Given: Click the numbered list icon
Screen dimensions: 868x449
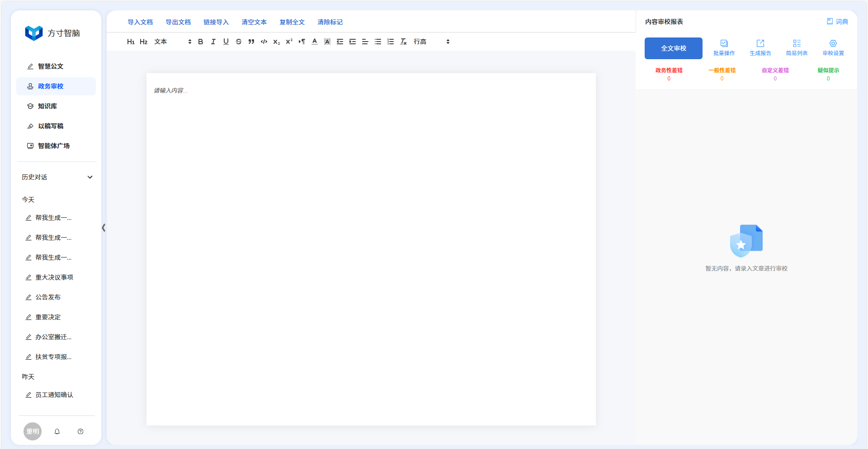Looking at the screenshot, I should (x=390, y=42).
